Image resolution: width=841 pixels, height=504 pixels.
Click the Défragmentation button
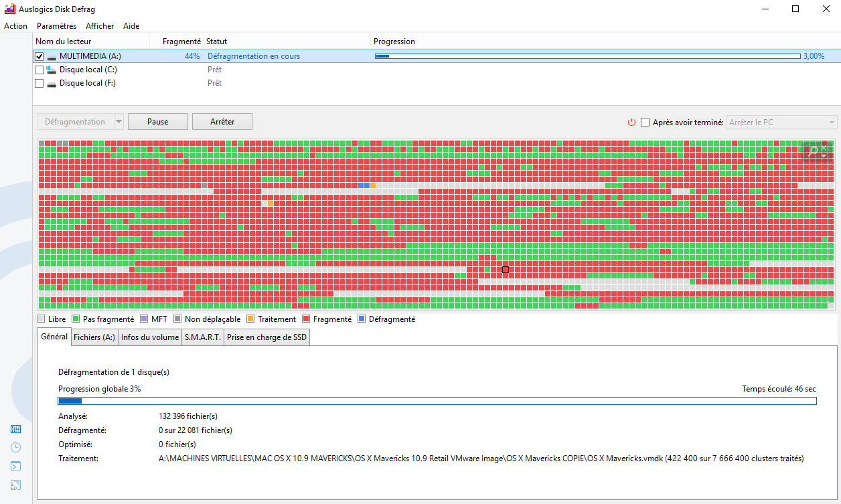pos(75,122)
